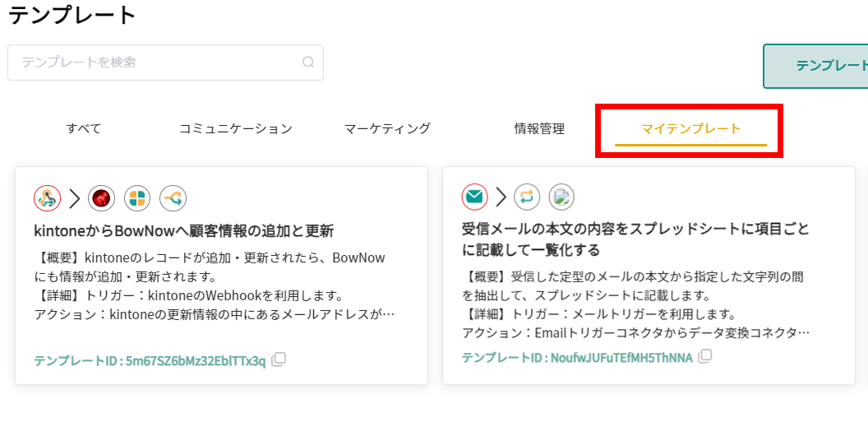Click the webhook trigger icon on the kintone card
The height and width of the screenshot is (422, 868).
pos(48,197)
